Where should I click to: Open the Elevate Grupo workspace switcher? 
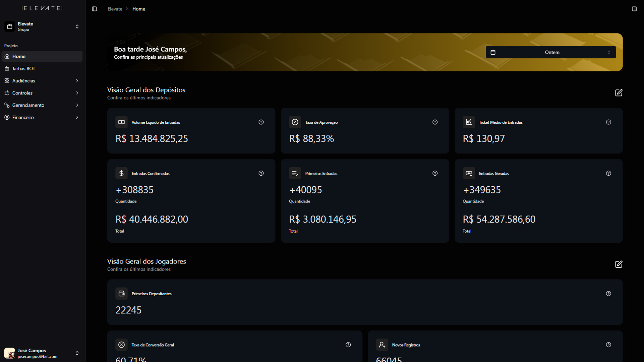click(42, 26)
